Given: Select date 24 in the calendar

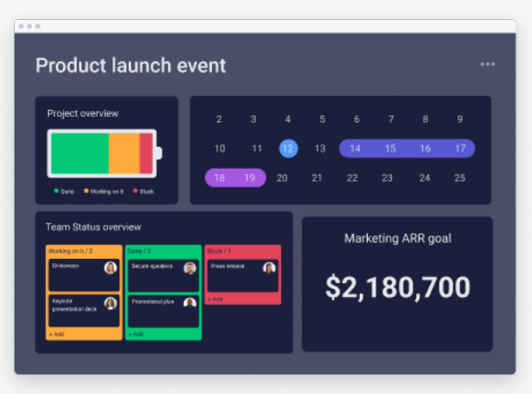Looking at the screenshot, I should pyautogui.click(x=425, y=178).
